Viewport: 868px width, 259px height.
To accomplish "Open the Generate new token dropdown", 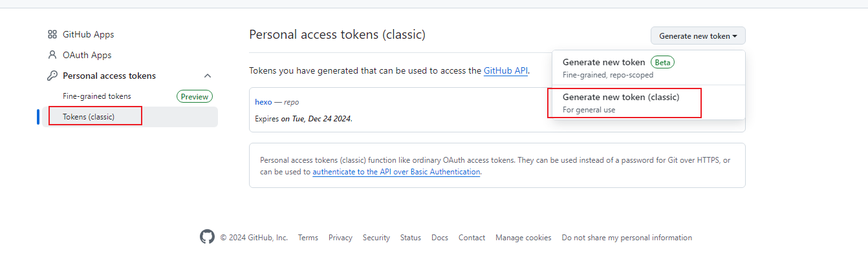I will [698, 36].
